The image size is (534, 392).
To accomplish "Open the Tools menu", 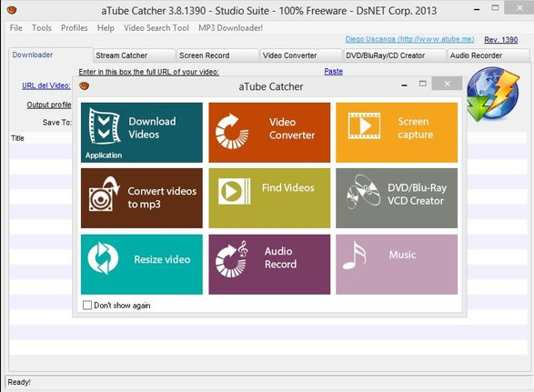I will point(42,28).
